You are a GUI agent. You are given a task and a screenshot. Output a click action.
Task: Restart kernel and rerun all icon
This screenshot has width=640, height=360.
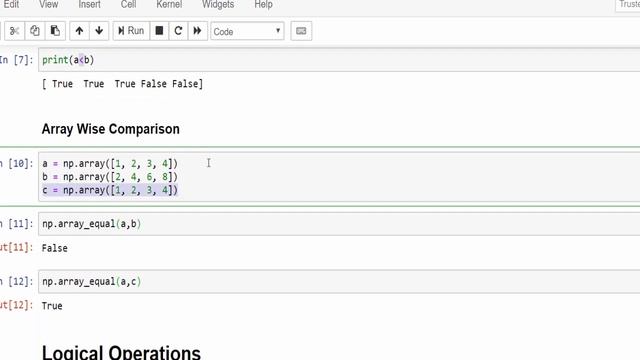click(x=198, y=31)
